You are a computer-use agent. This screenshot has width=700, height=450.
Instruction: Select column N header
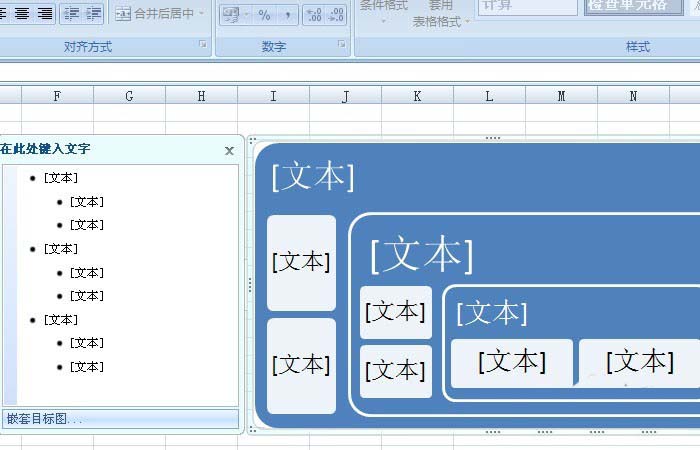(633, 96)
